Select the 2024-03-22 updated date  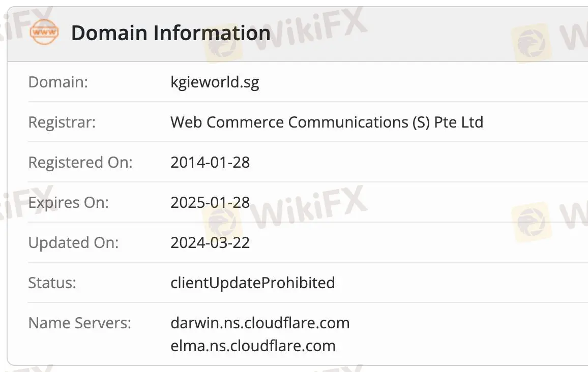click(x=210, y=242)
